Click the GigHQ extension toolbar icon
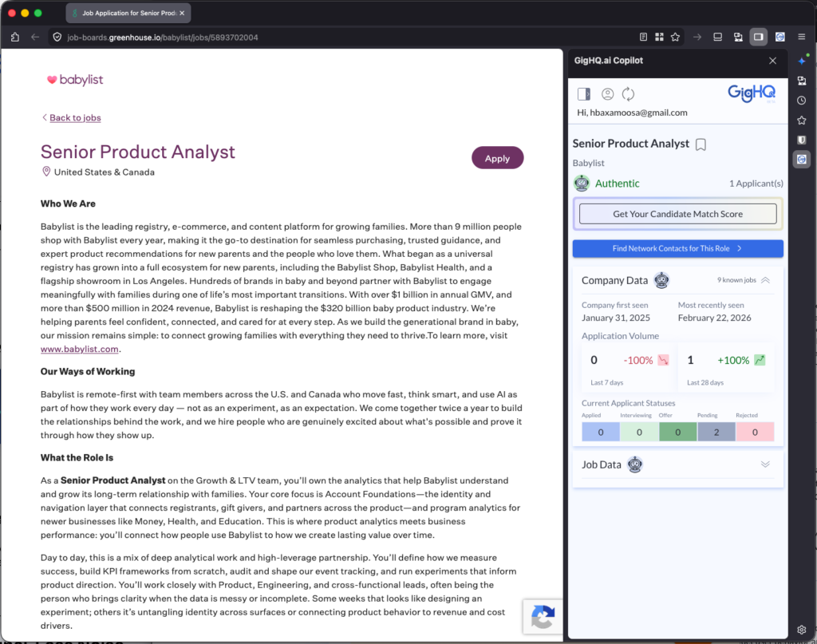Image resolution: width=817 pixels, height=644 pixels. 780,37
